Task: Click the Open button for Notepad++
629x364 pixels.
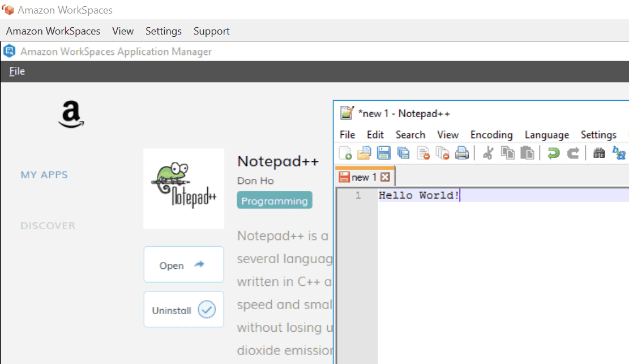Action: point(183,265)
